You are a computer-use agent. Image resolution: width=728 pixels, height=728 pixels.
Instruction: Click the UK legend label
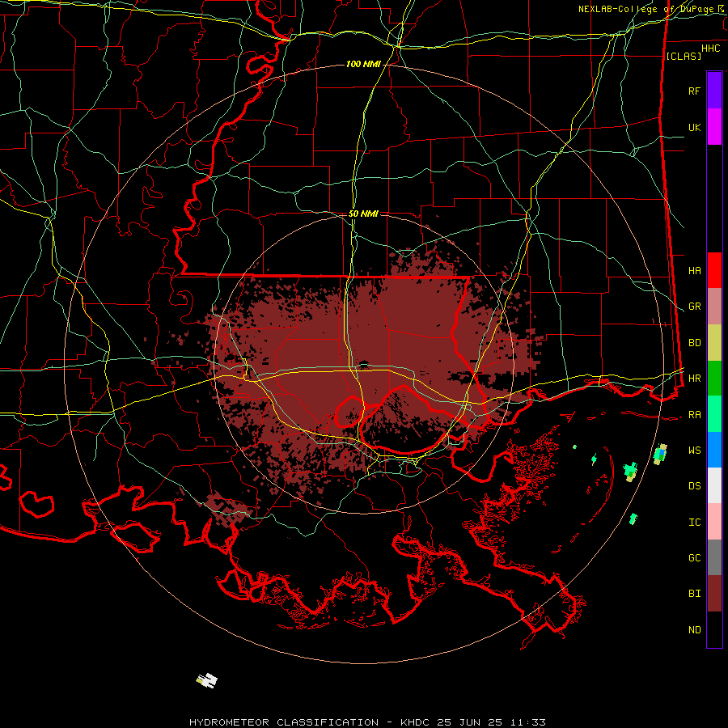pyautogui.click(x=694, y=127)
